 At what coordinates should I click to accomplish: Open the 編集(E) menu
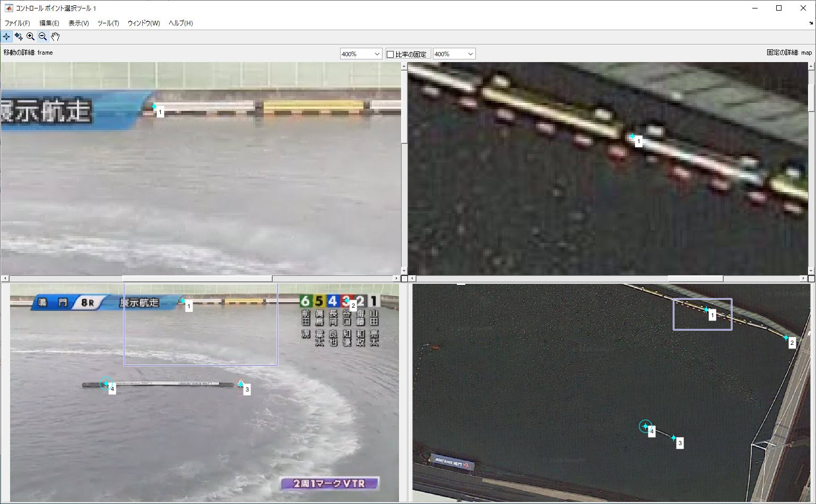coord(49,23)
